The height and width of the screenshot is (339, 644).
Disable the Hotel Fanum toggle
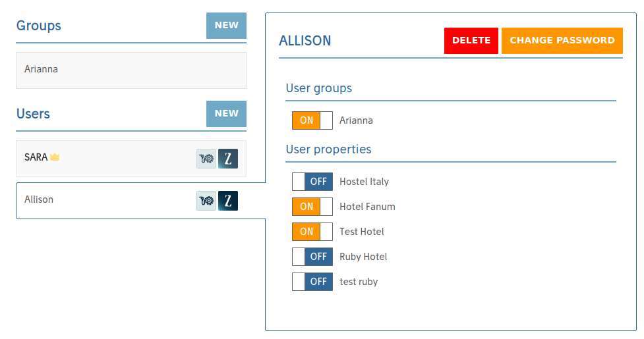click(312, 207)
